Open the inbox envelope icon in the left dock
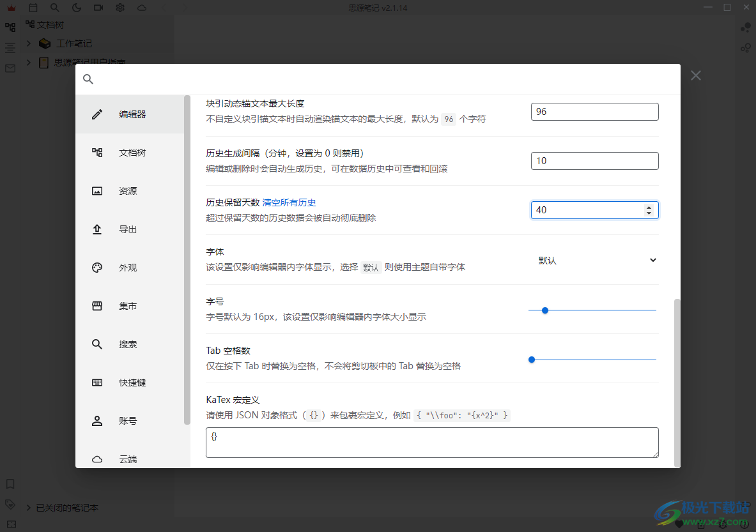756x532 pixels. pyautogui.click(x=10, y=68)
